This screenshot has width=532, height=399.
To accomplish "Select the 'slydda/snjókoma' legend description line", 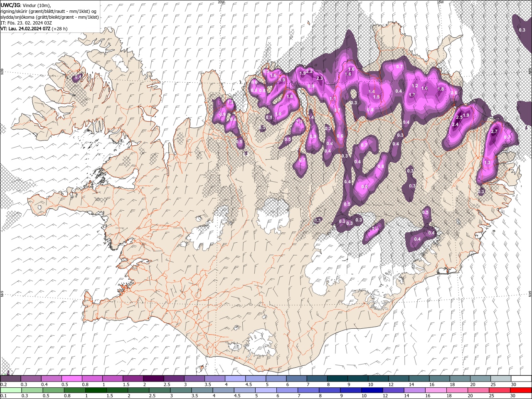I will 49,17.
